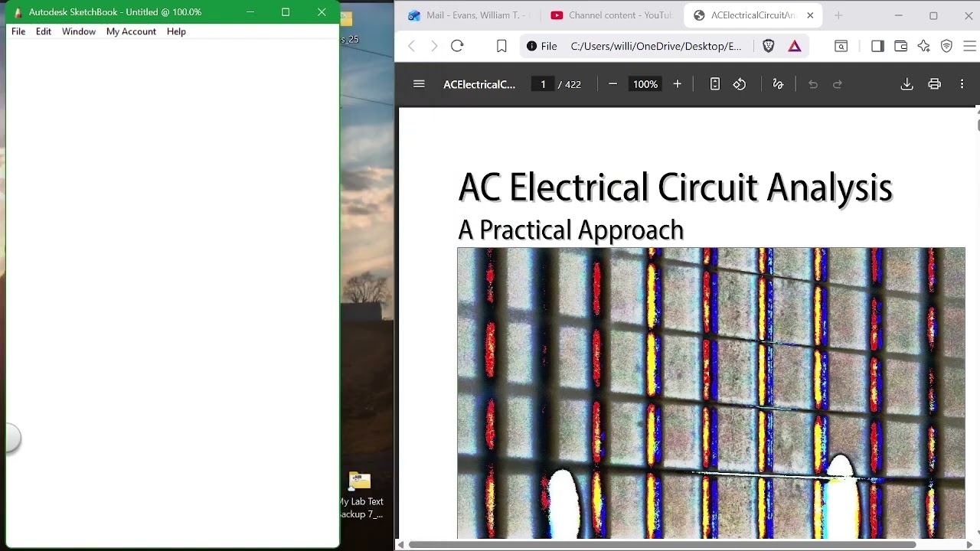Image resolution: width=980 pixels, height=551 pixels.
Task: Open the Brave VPN shield icon
Action: 946,46
